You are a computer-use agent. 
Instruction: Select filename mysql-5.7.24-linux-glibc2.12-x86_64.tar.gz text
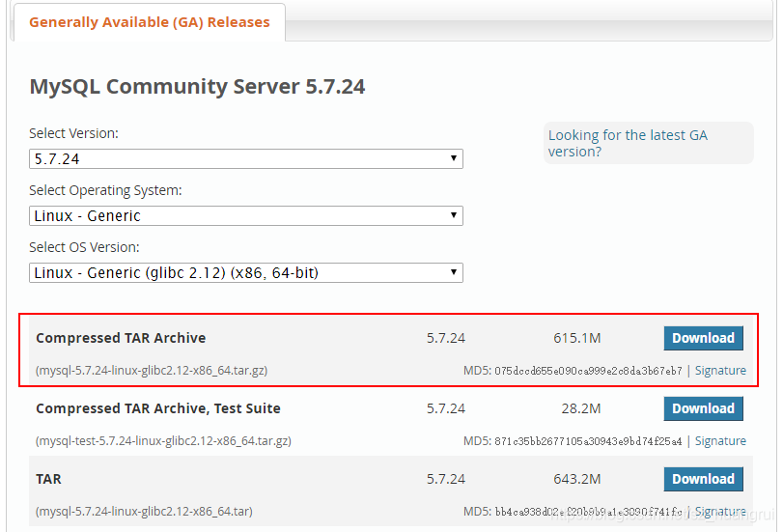click(152, 371)
